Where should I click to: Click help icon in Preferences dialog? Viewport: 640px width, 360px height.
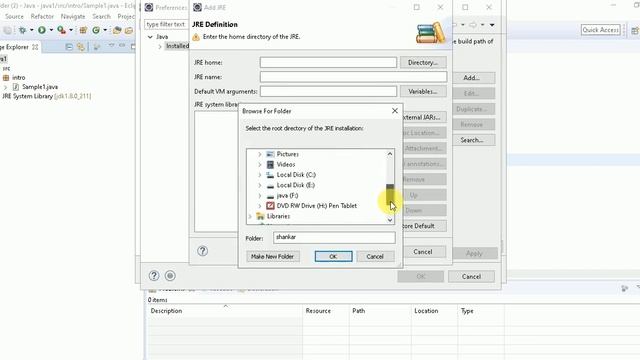tap(154, 276)
